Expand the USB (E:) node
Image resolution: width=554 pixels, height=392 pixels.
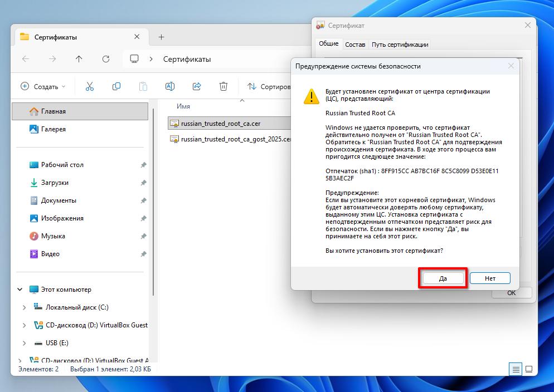24,343
